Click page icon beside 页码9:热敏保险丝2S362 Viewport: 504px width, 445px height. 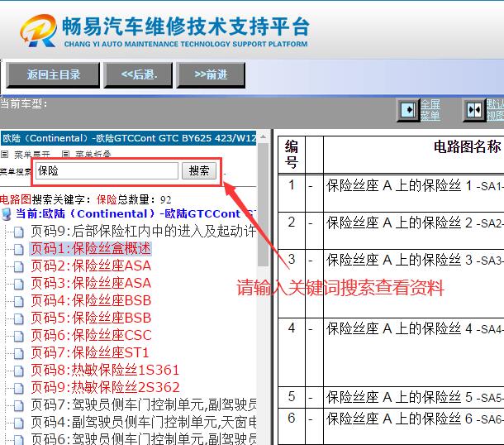18,388
